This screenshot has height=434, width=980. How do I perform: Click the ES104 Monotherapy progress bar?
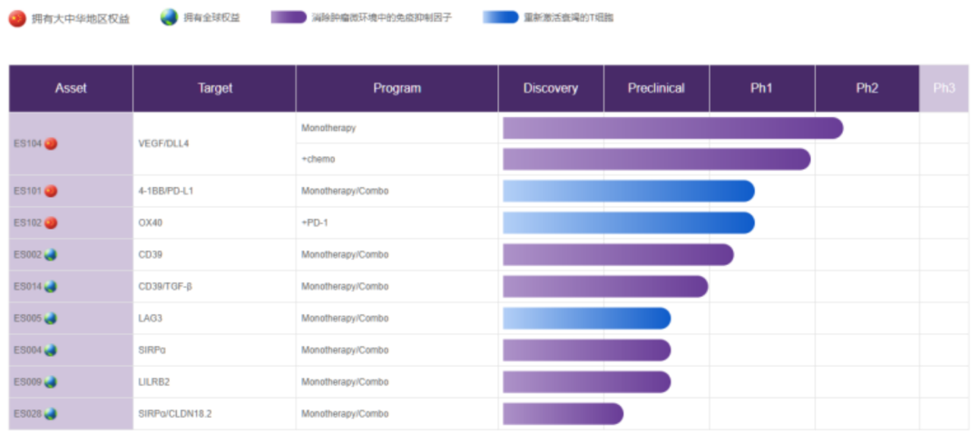[x=672, y=128]
